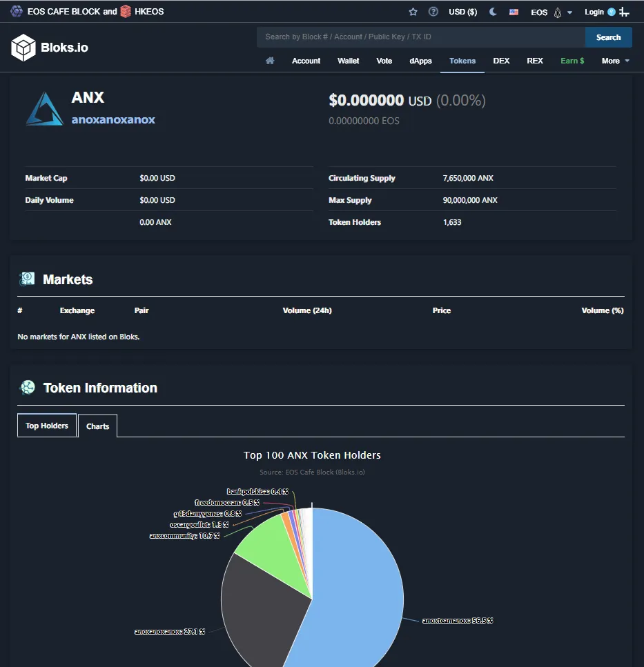
Task: Click the Token Information globe icon
Action: (28, 388)
